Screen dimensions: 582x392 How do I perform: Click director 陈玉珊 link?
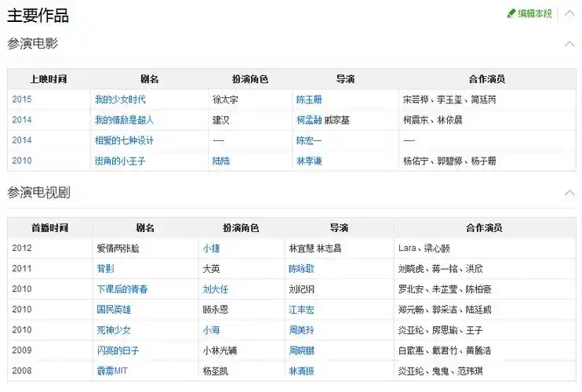coord(309,100)
